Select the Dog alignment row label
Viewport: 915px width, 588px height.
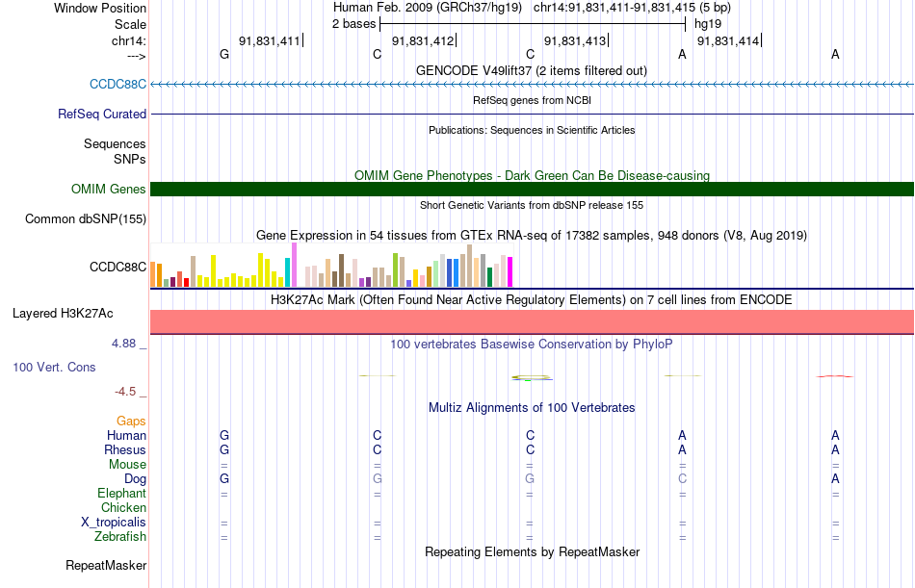[135, 479]
